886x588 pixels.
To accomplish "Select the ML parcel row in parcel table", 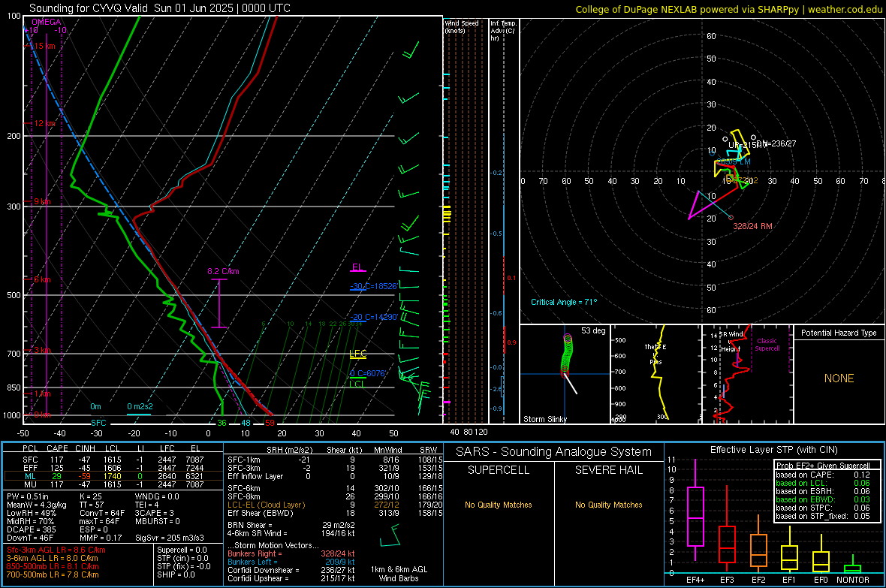I will (113, 476).
